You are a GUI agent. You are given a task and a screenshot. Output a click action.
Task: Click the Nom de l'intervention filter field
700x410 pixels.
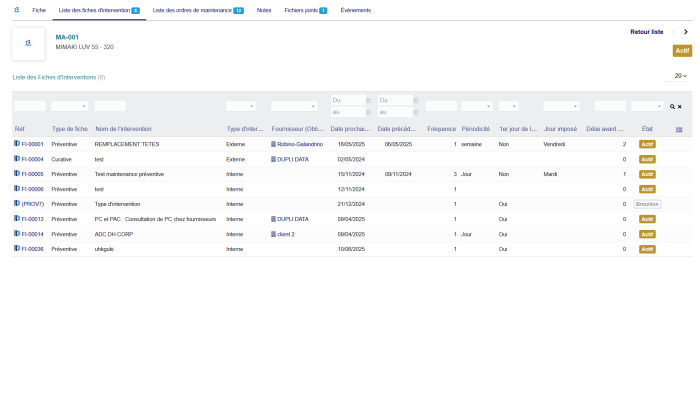click(110, 106)
